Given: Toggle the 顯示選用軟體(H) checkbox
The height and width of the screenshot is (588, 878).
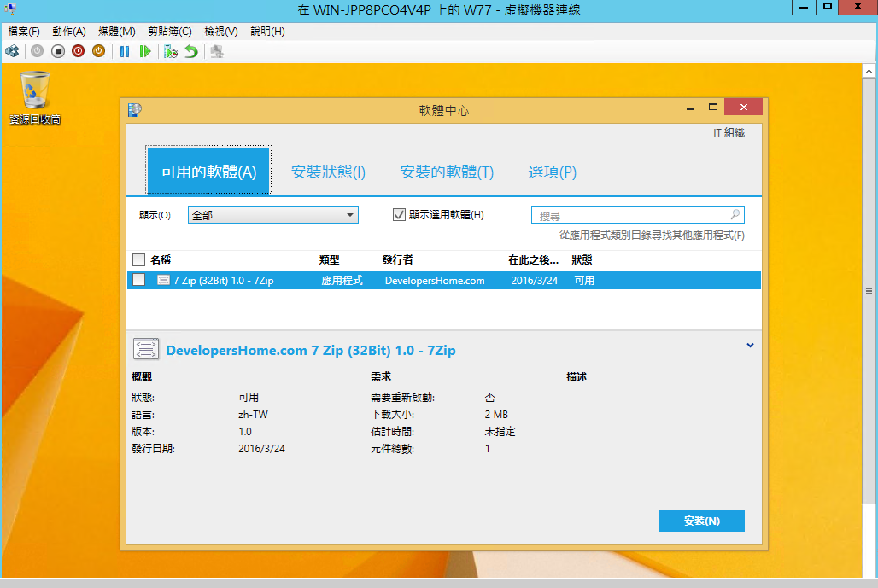Looking at the screenshot, I should click(x=399, y=215).
